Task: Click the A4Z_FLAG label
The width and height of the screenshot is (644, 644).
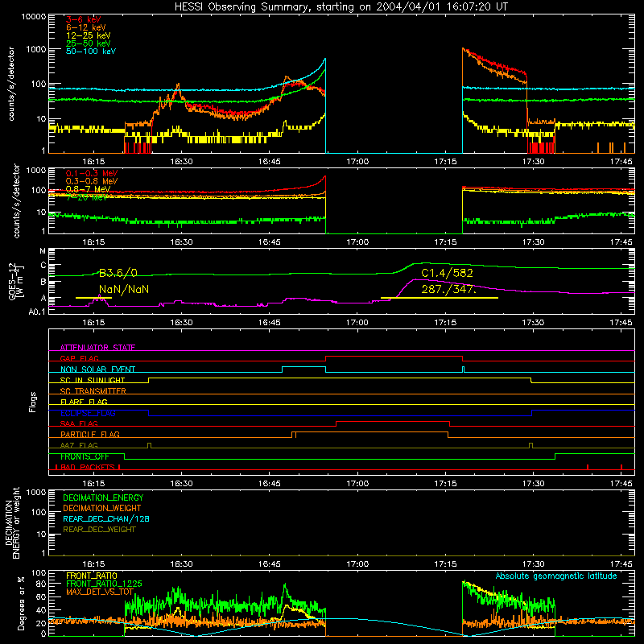Action: 79,445
